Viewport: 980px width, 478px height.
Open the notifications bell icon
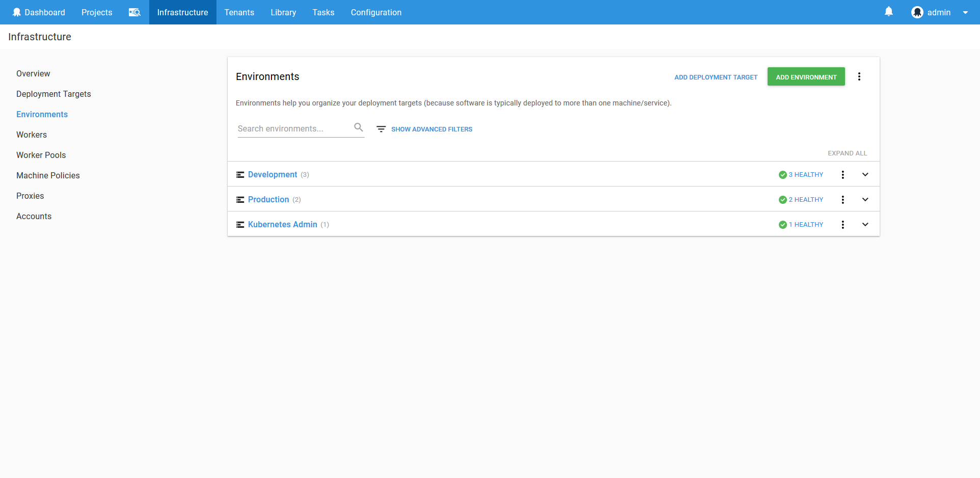click(888, 11)
